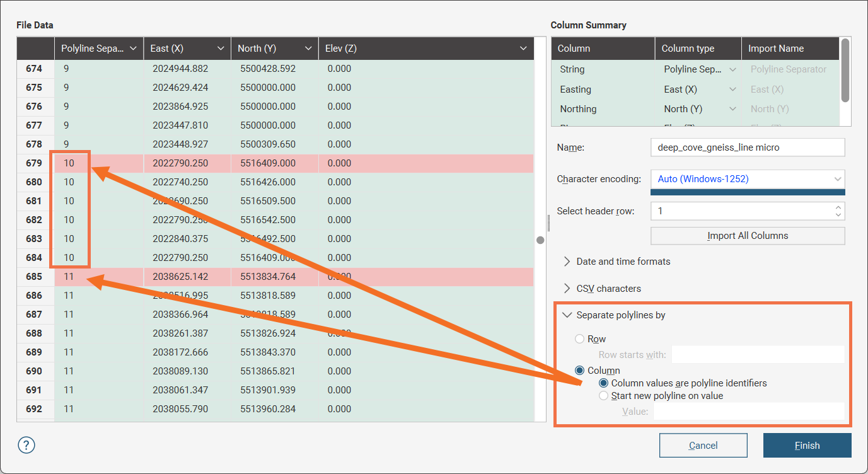
Task: Select row 679 in File Data
Action: coord(35,163)
